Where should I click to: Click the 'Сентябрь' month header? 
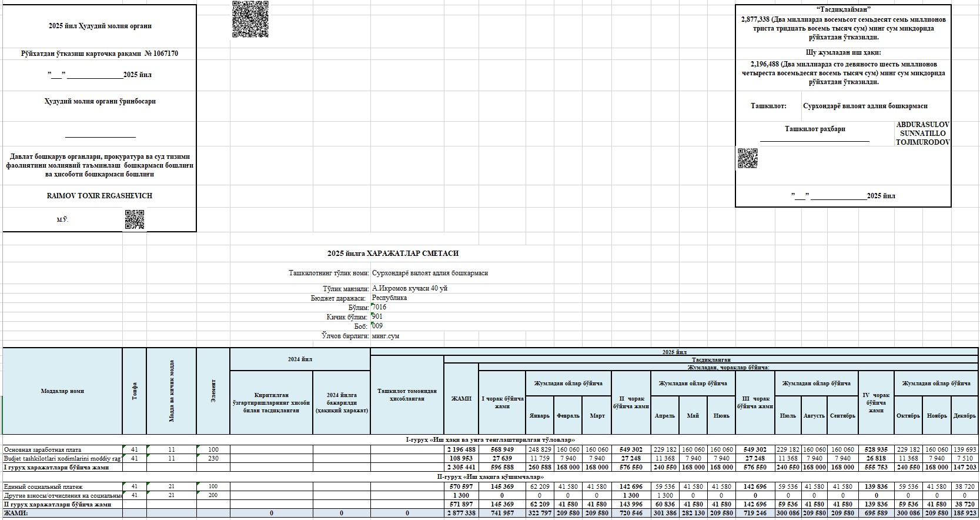(x=842, y=415)
